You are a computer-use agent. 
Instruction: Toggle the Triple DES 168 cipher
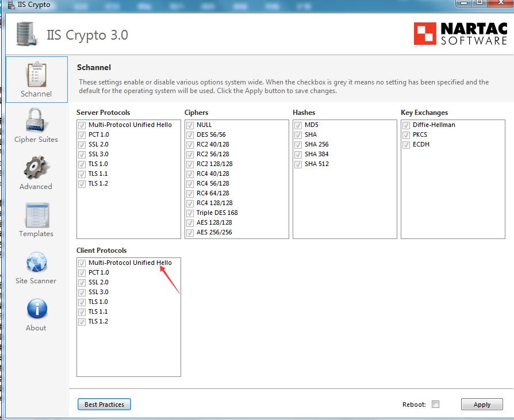[190, 213]
